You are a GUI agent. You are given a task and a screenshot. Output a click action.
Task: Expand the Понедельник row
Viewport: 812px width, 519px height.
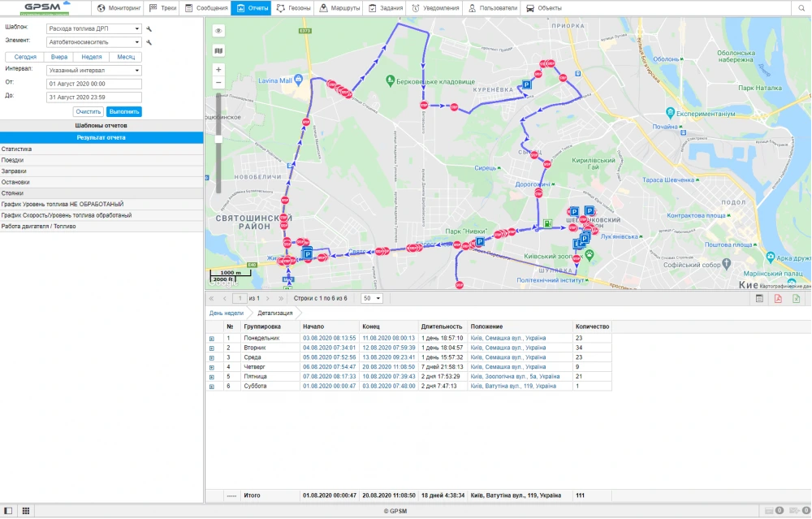[x=212, y=338]
